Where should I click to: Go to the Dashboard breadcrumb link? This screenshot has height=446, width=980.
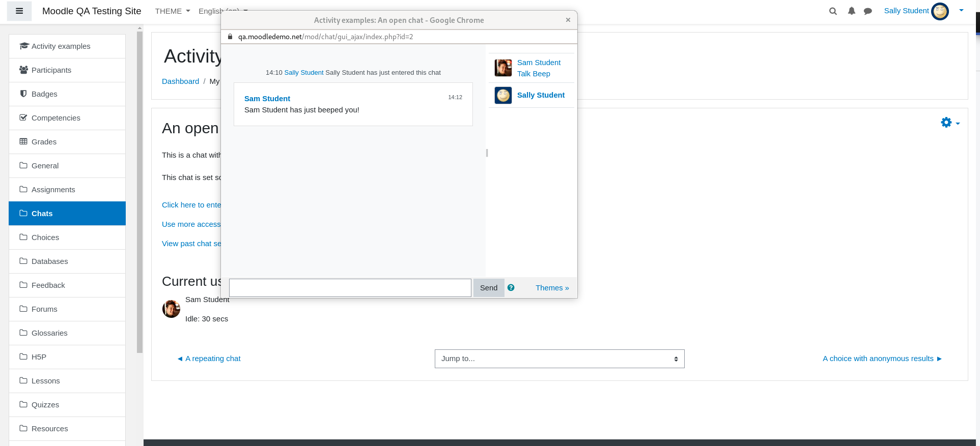[180, 81]
